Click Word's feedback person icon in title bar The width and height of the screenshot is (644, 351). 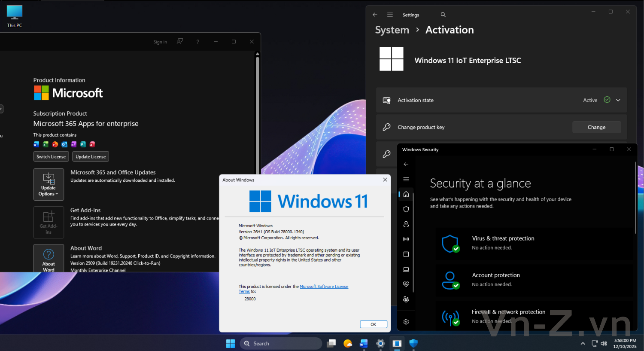click(x=180, y=42)
